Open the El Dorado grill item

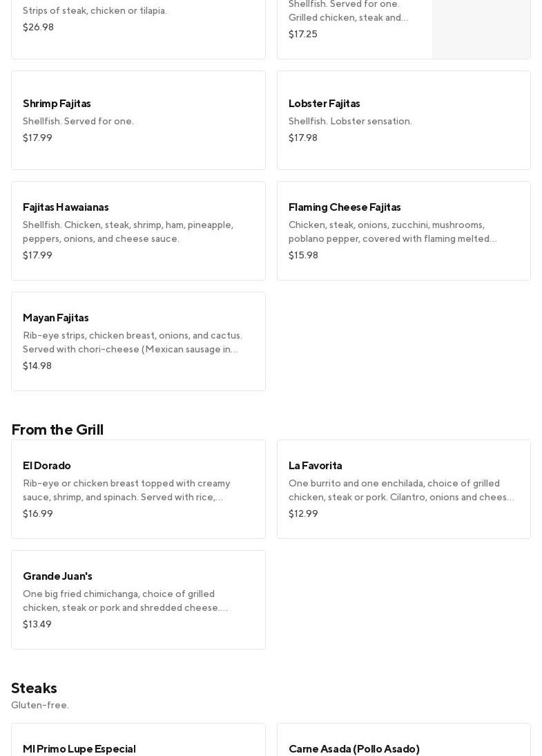point(138,489)
